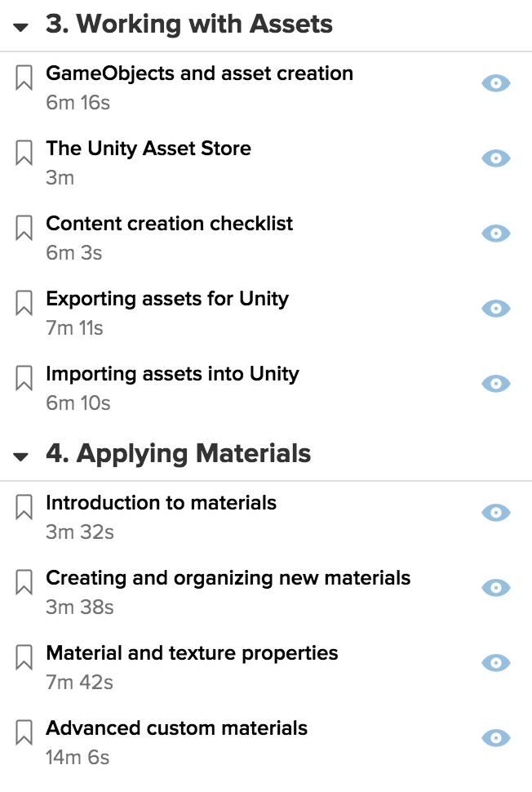This screenshot has height=792, width=532.
Task: Bookmark the Content creation checklist lesson
Action: tap(24, 228)
